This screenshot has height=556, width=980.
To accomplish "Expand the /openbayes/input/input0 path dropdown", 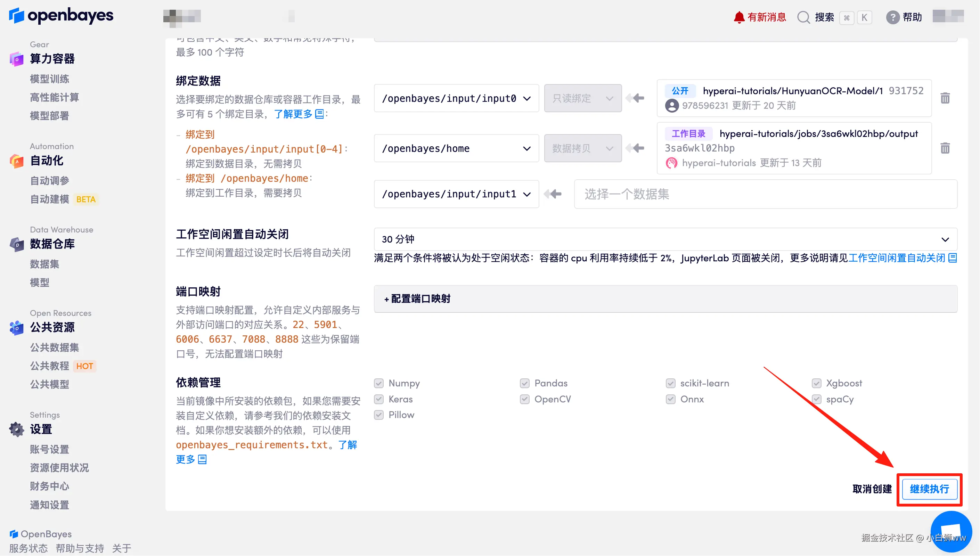I will point(456,99).
